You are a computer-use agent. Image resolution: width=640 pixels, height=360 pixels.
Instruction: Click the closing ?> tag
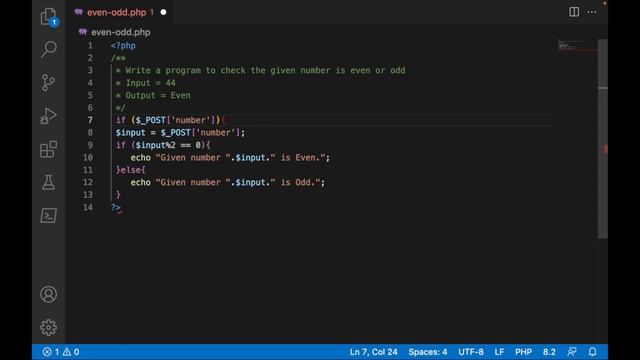coord(116,207)
